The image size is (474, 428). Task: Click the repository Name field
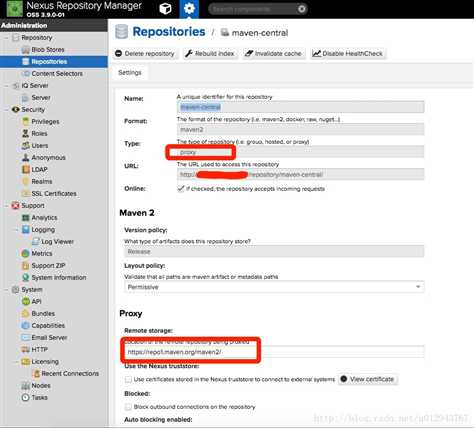tap(300, 107)
